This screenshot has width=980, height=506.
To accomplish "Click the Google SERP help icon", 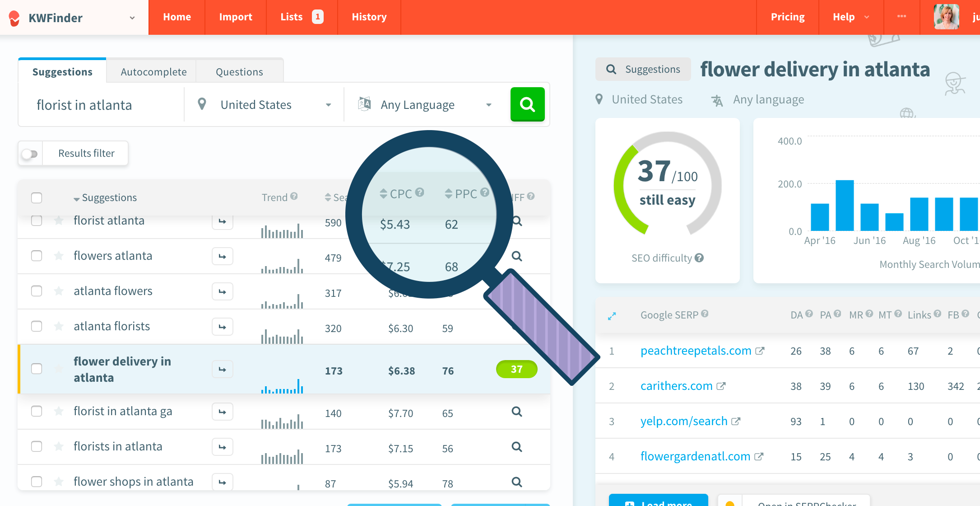I will (705, 314).
